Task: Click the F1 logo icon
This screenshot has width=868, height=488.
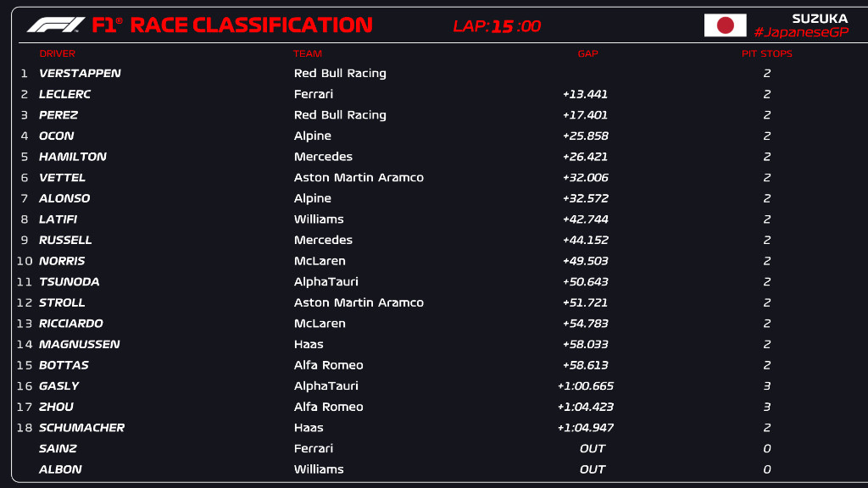Action: (x=56, y=25)
